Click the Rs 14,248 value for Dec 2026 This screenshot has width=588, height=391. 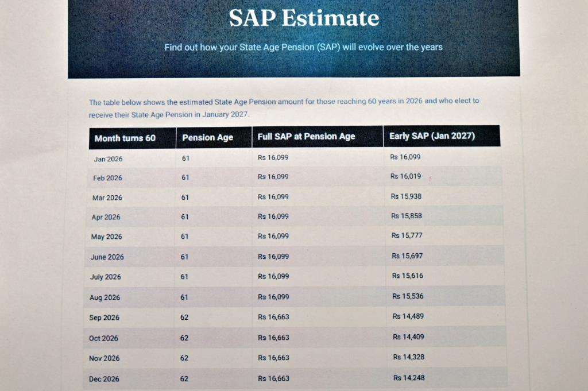[409, 378]
